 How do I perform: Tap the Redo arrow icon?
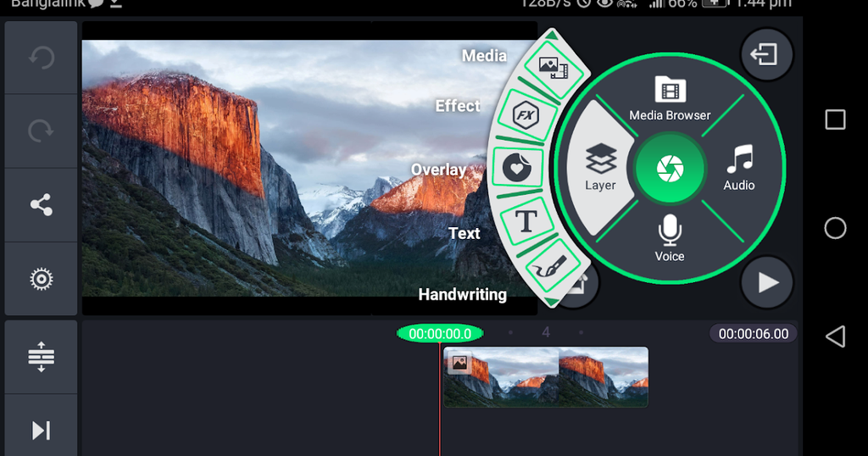[x=41, y=131]
